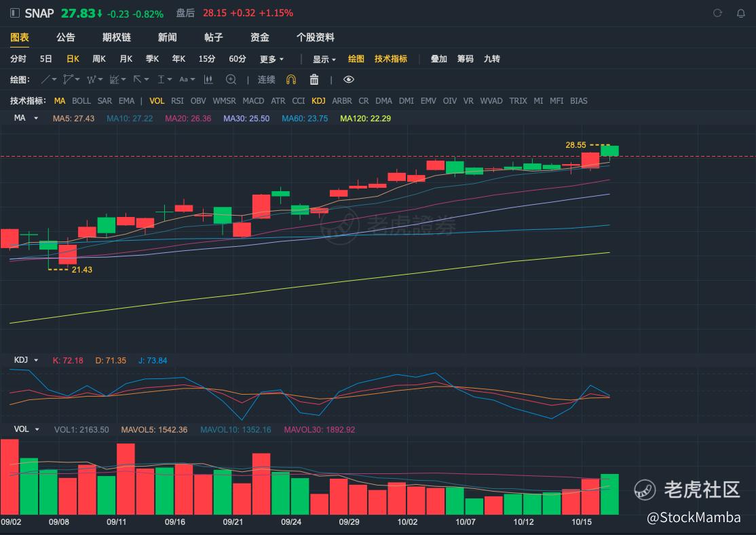Select the Gann/fan line drawing tool
This screenshot has width=756, height=535.
click(x=114, y=79)
